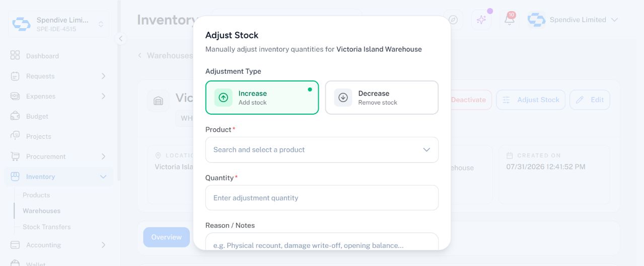644x266 pixels.
Task: Click the Edit warehouse button
Action: [x=590, y=100]
